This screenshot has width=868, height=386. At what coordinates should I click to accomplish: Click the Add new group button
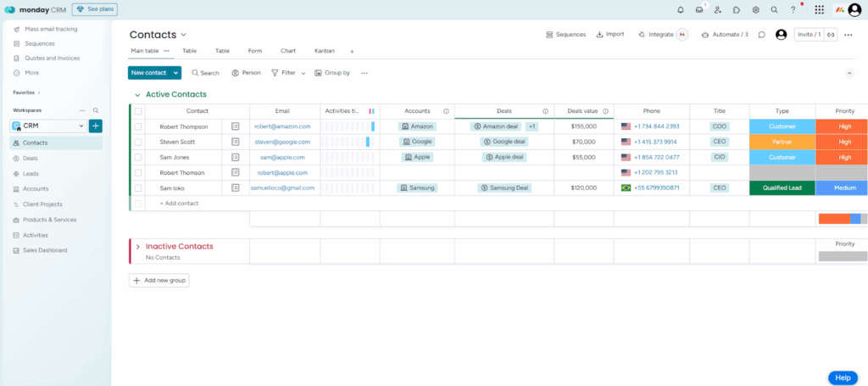[x=159, y=280]
